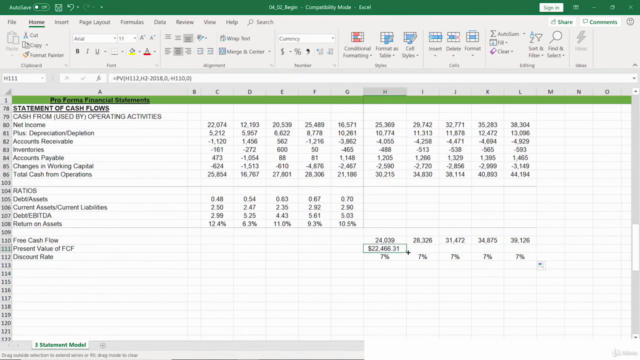This screenshot has width=640, height=360.
Task: Click the Cut scissors icon
Action: pyautogui.click(x=26, y=36)
